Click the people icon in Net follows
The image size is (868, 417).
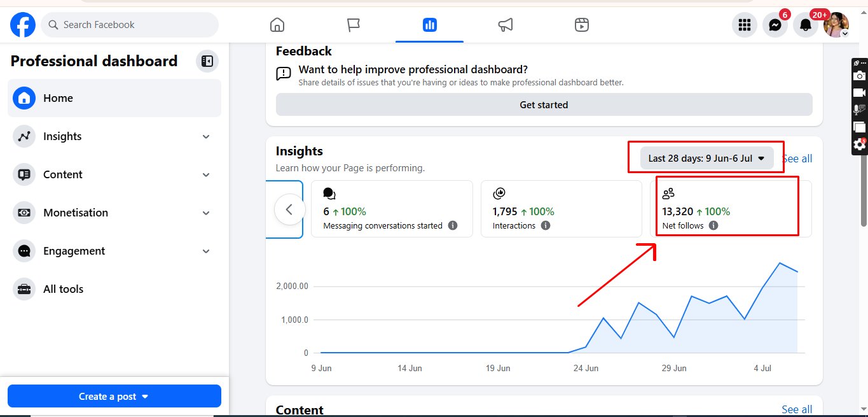pos(668,194)
